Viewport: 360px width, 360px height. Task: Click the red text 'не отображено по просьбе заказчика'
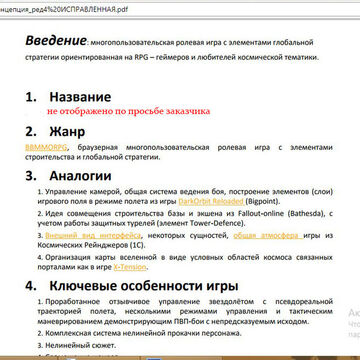(129, 111)
